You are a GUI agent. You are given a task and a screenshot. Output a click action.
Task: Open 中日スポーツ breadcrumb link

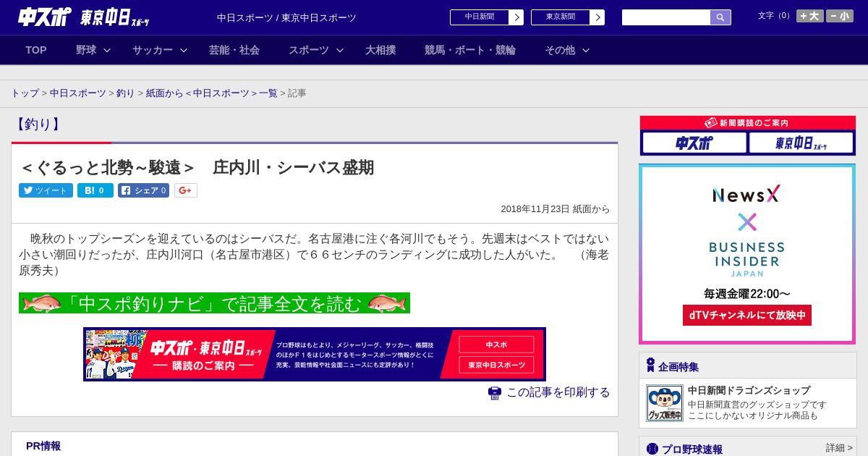coord(78,93)
